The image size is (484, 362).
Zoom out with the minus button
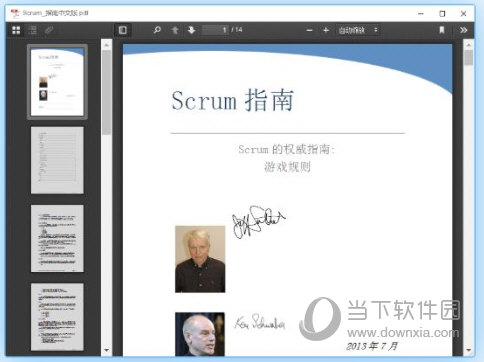click(309, 30)
